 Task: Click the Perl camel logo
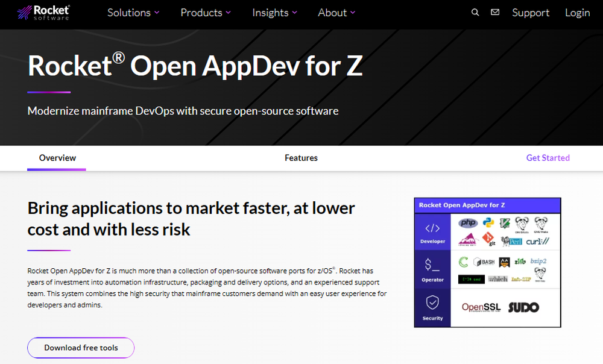click(511, 242)
